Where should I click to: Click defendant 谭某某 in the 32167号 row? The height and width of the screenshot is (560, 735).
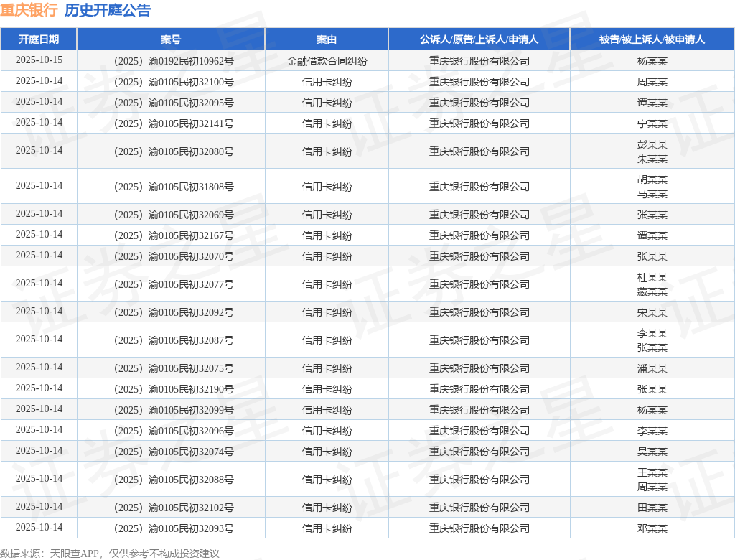[652, 235]
